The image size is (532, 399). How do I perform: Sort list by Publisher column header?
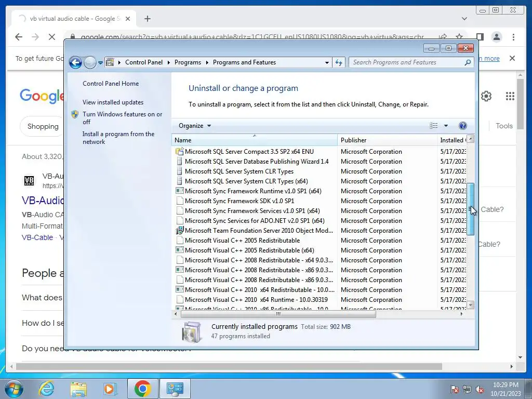tap(387, 140)
